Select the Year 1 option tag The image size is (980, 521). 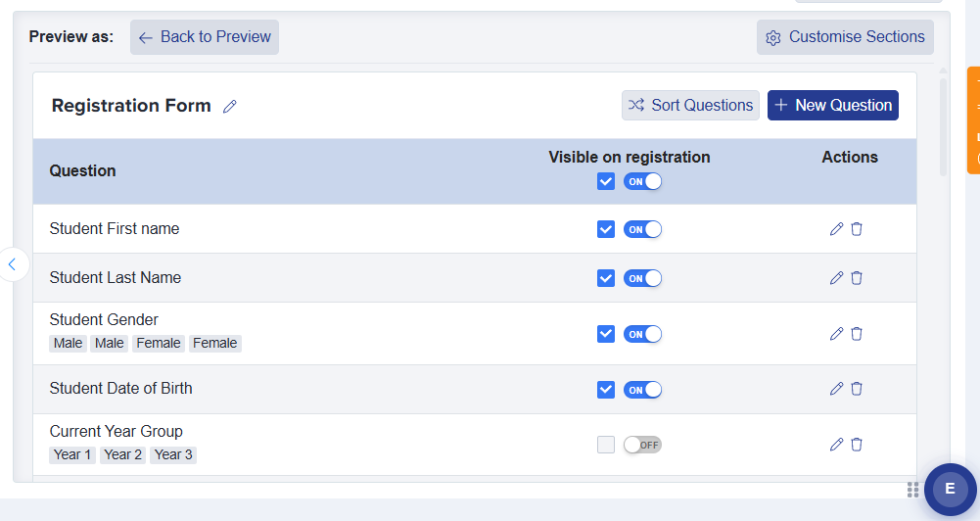point(71,454)
